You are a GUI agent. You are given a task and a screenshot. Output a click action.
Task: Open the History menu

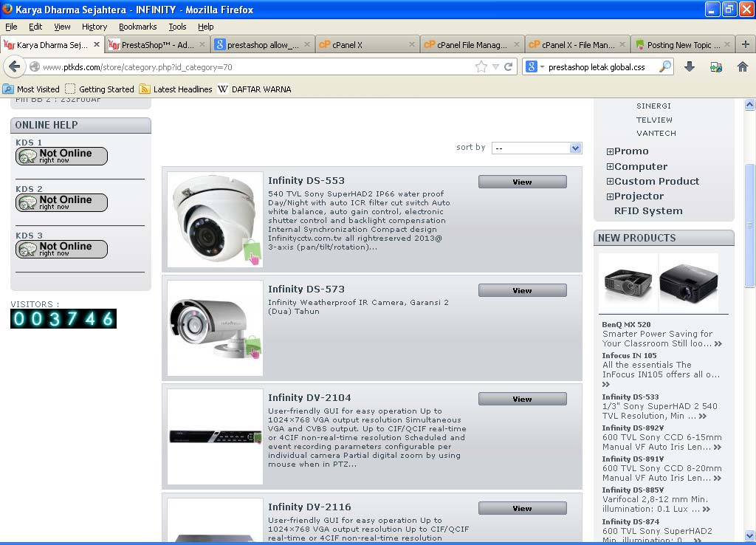pos(94,27)
